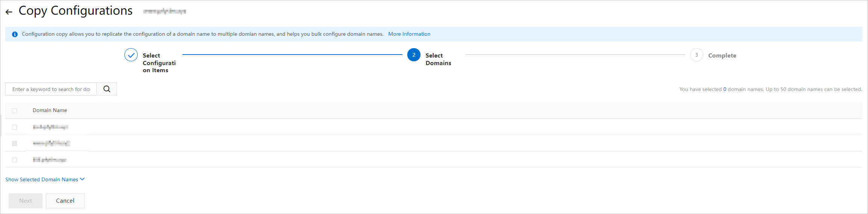
Task: Expand Show Selected Domain Names
Action: (x=45, y=179)
